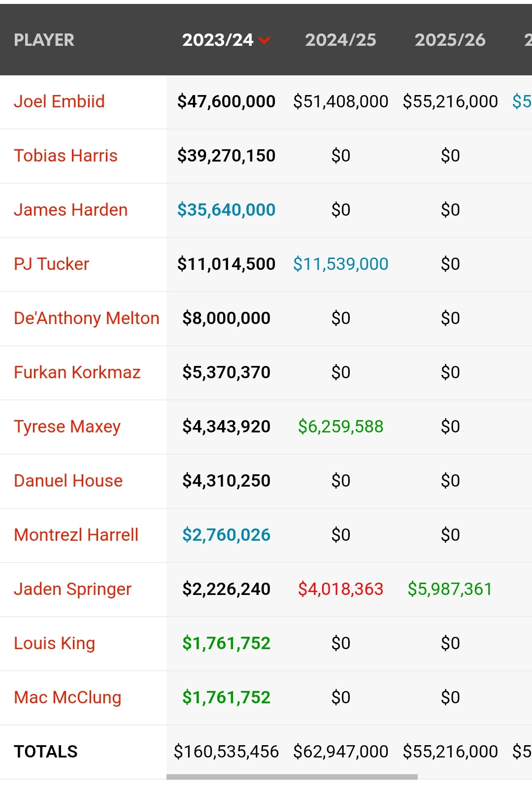Sort by the 2023/24 column header
Viewport: 532px width, 789px height.
click(218, 40)
